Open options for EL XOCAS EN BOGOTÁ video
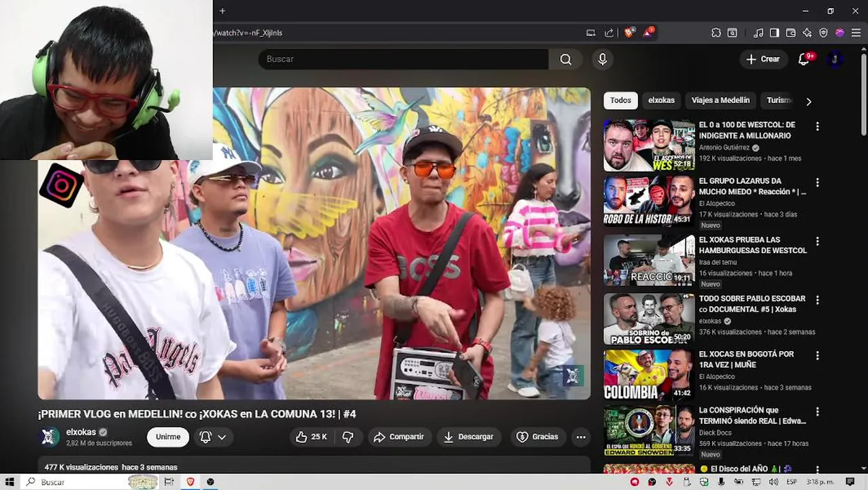This screenshot has height=490, width=868. tap(817, 356)
